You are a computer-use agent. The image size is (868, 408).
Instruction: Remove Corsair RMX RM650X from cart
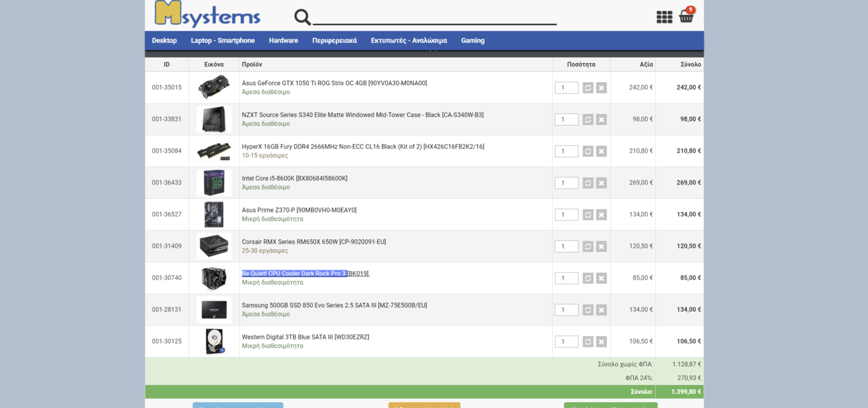point(601,246)
